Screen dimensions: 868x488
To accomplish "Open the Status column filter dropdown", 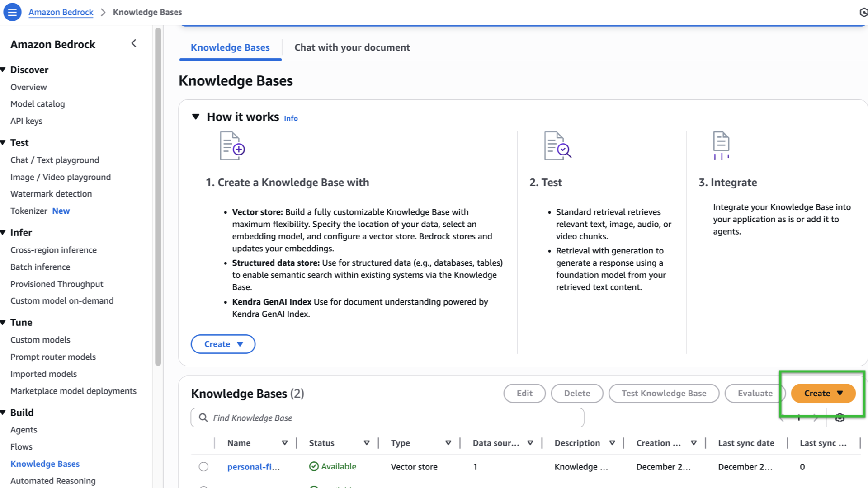I will click(366, 443).
